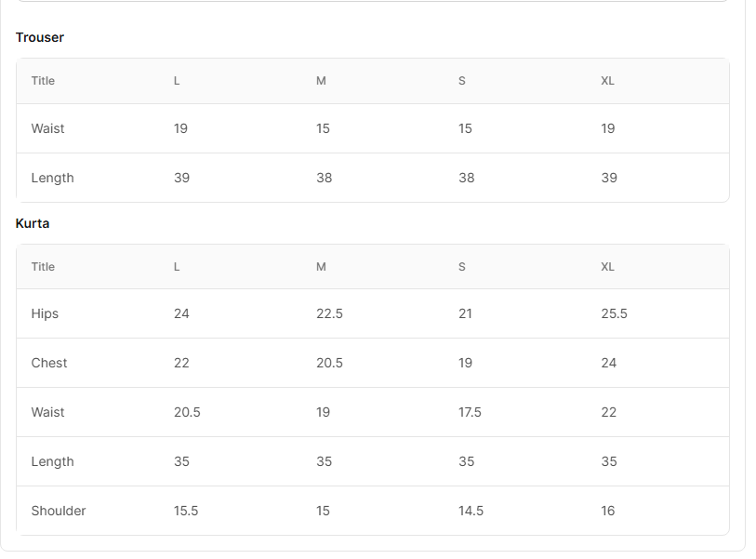Click the Shoulder L value 15.5
This screenshot has height=559, width=756.
(x=186, y=511)
